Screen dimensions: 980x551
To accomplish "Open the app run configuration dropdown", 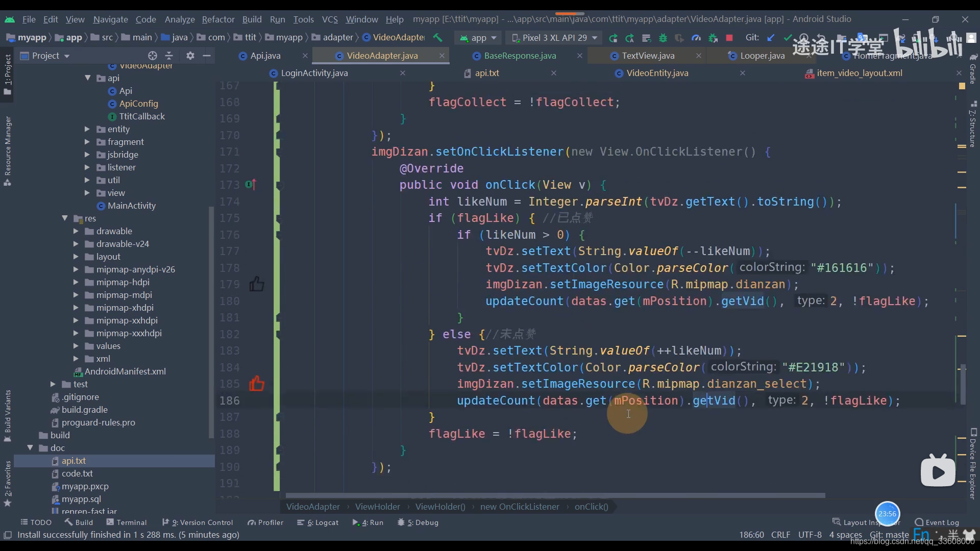I will [478, 38].
